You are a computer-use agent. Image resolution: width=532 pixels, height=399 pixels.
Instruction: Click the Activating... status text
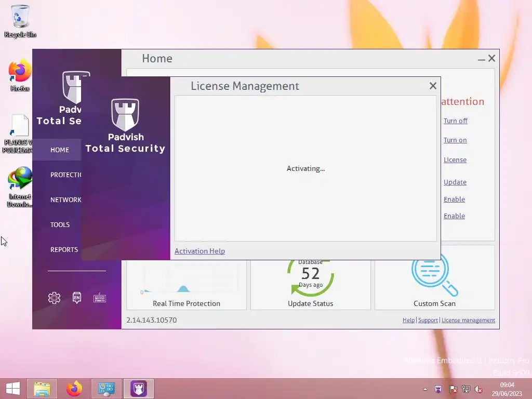pyautogui.click(x=305, y=168)
